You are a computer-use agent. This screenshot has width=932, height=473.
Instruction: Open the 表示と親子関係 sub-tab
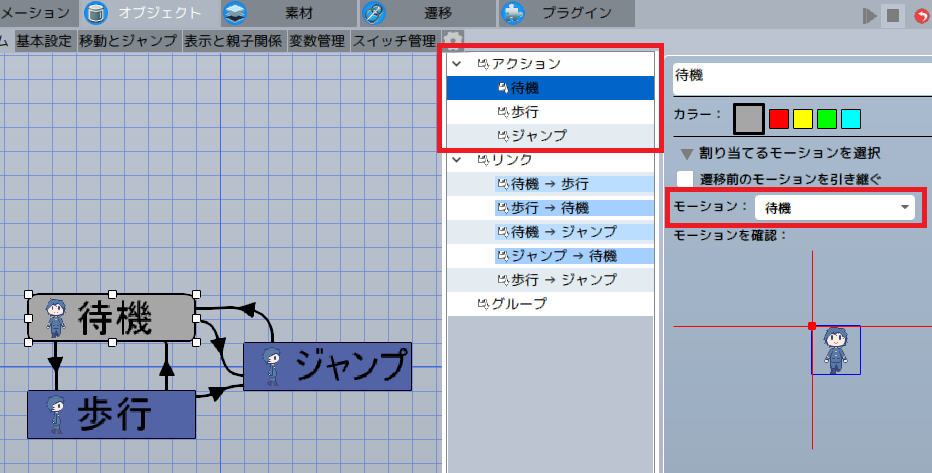[233, 41]
